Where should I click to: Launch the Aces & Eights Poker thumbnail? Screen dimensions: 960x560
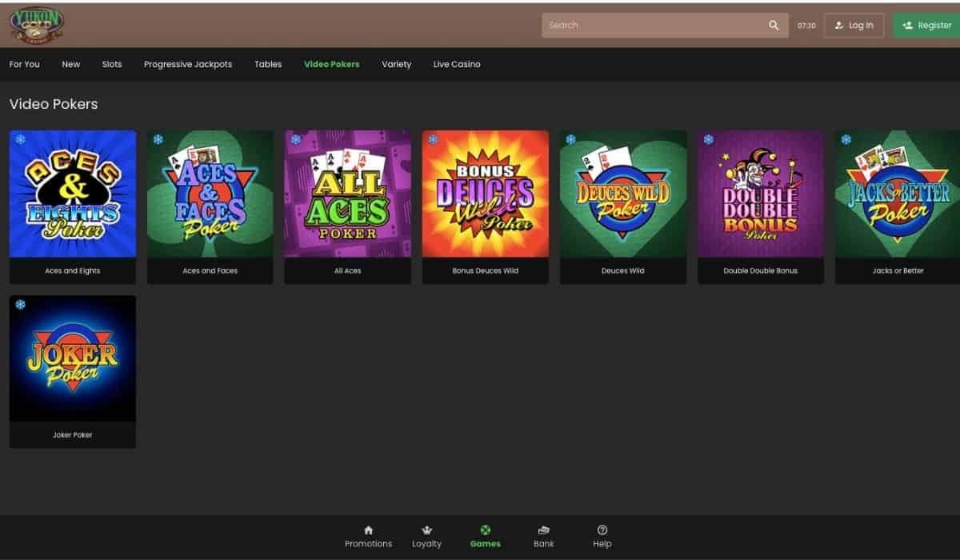tap(73, 194)
